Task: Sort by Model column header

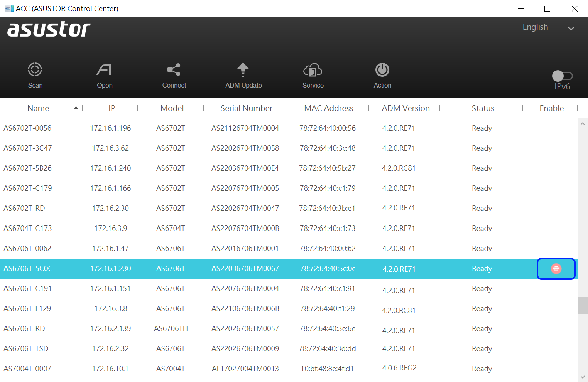Action: pyautogui.click(x=172, y=108)
